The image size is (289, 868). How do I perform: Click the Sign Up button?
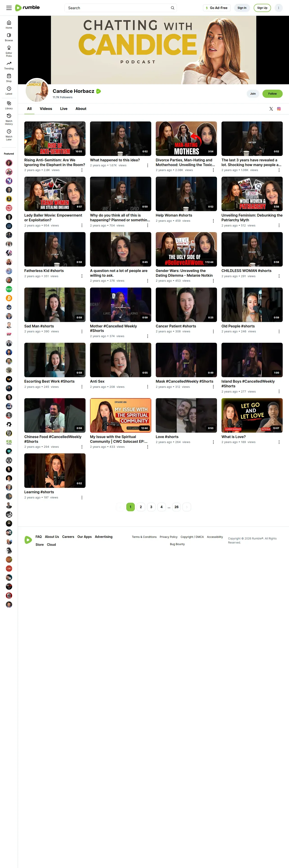[262, 8]
